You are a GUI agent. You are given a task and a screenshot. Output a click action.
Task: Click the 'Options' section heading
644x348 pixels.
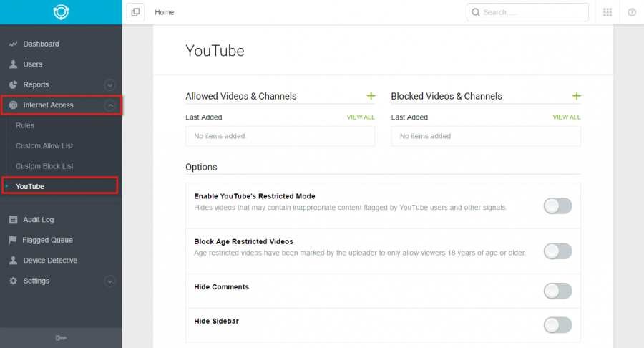click(x=201, y=168)
